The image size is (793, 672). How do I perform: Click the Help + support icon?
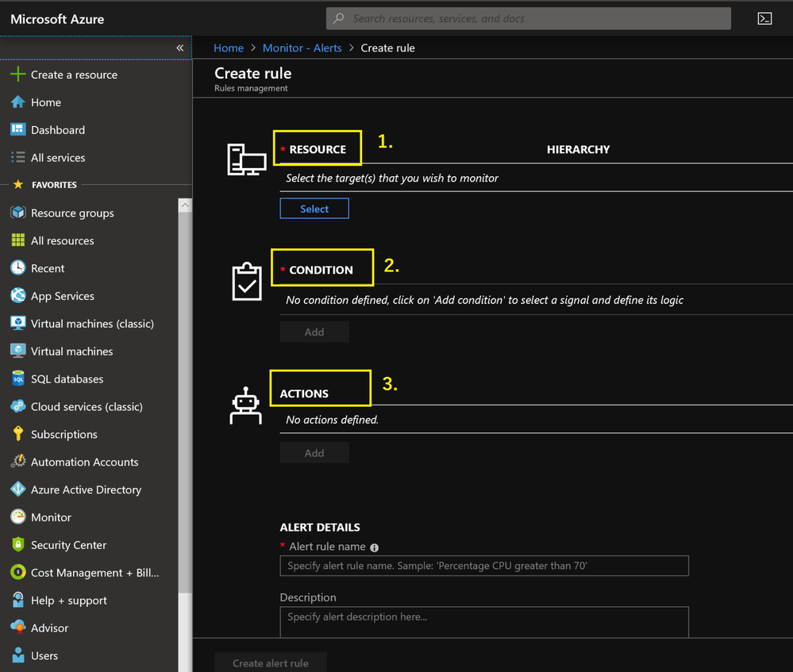pos(17,600)
